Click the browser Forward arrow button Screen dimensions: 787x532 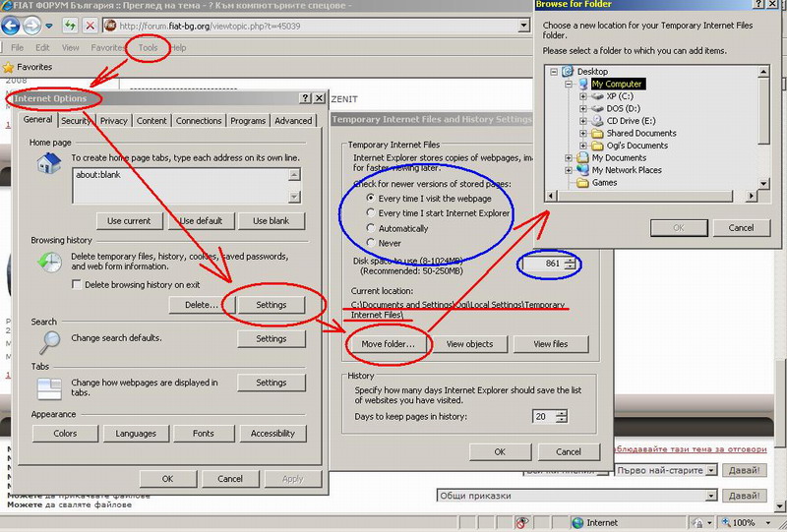tap(31, 26)
